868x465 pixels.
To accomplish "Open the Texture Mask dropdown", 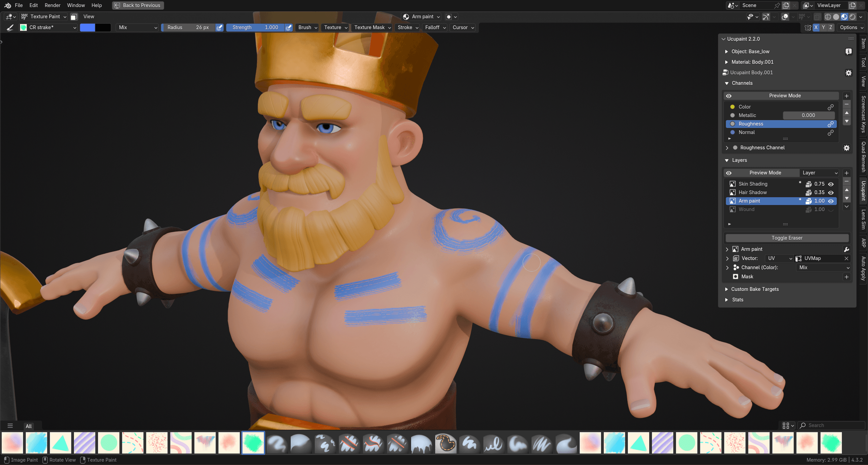I will point(372,27).
